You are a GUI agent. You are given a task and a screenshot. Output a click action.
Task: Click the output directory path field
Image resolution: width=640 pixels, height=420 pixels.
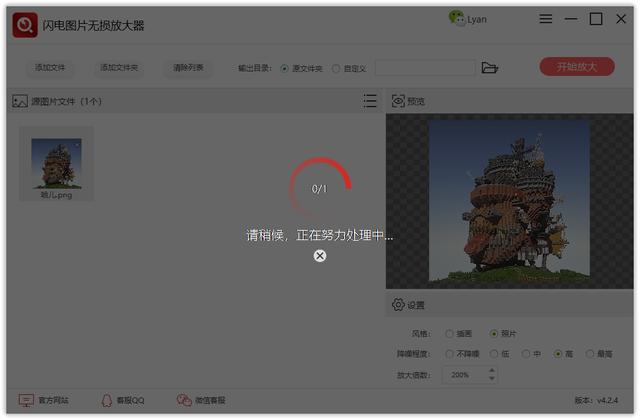(425, 68)
